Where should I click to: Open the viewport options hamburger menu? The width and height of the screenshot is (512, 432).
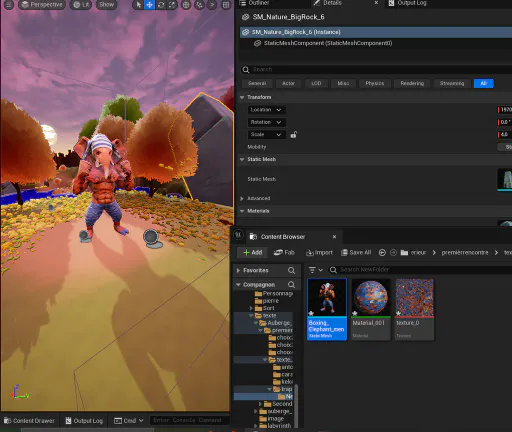pyautogui.click(x=9, y=5)
